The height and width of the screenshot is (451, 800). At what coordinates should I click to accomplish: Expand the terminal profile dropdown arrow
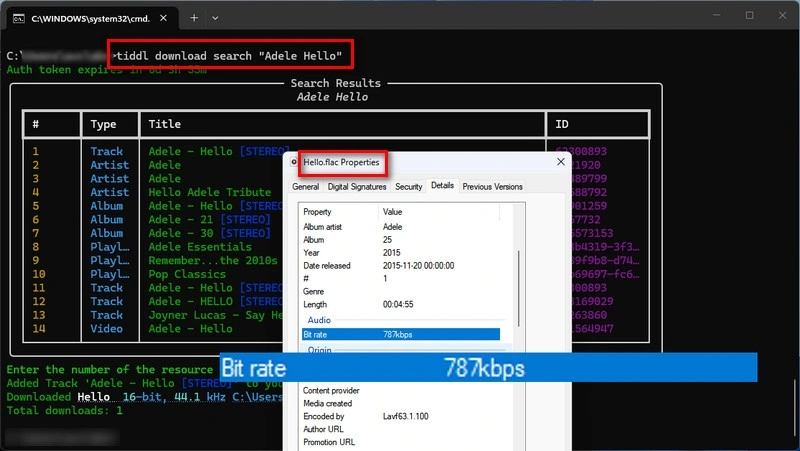[215, 18]
